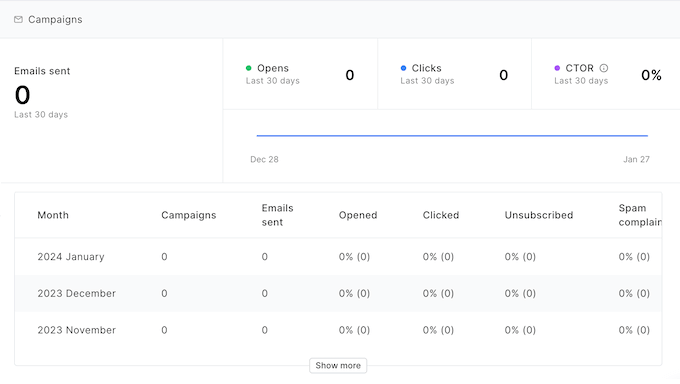Select the 2023 November row label

pos(76,330)
